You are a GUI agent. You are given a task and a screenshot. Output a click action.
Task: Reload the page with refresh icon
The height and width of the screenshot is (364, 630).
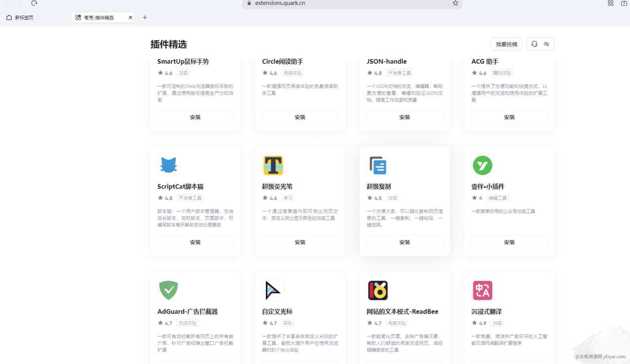[x=34, y=3]
